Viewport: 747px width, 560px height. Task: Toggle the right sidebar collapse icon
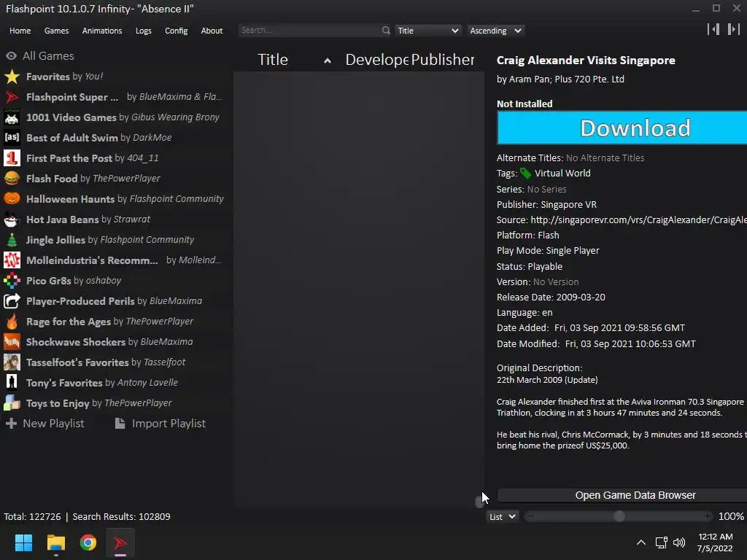733,29
